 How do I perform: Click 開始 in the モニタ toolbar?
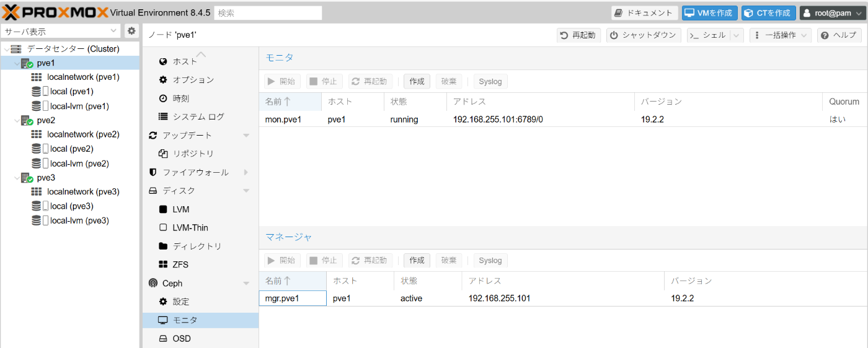pos(283,82)
